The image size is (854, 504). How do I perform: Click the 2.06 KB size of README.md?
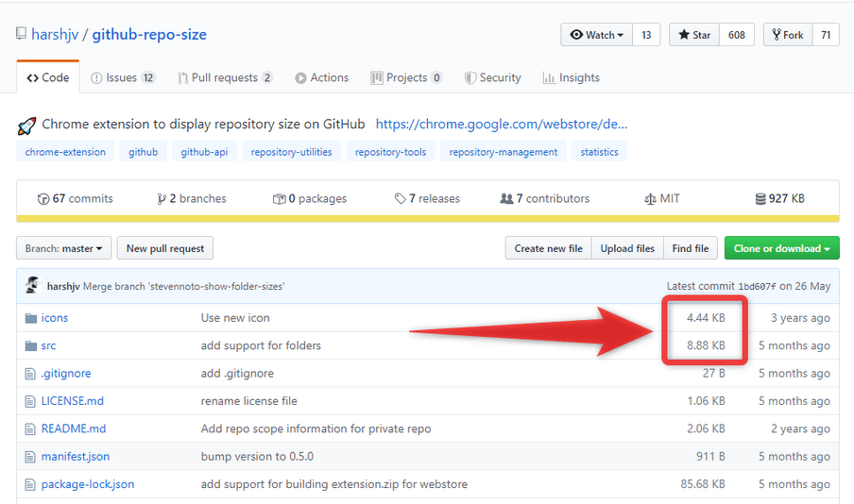coord(706,428)
